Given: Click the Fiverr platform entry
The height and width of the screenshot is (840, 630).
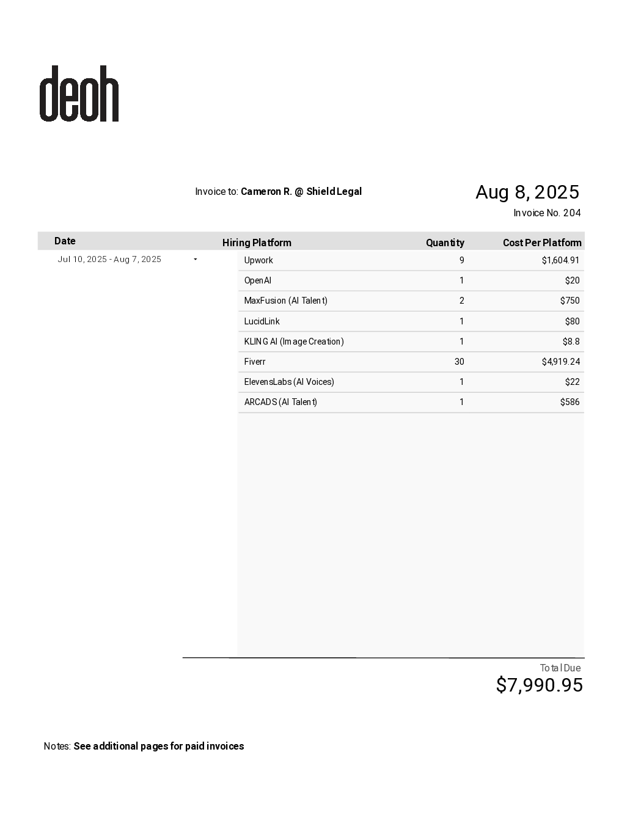Looking at the screenshot, I should click(255, 362).
